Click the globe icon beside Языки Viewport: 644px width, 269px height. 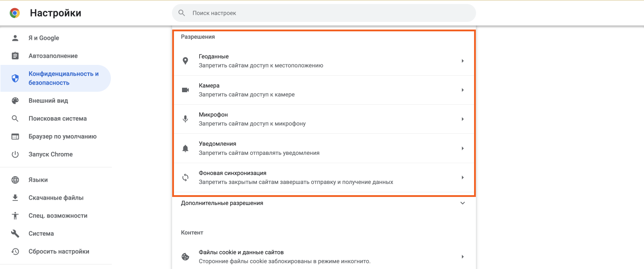[16, 179]
